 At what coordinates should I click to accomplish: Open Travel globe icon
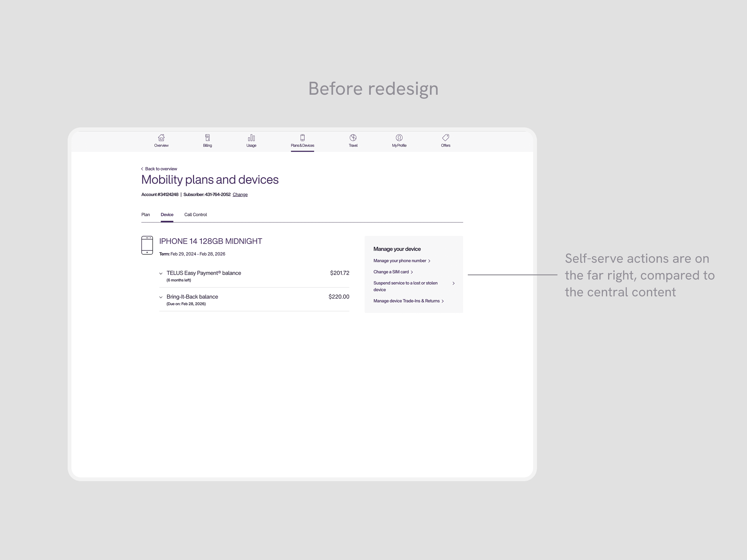(353, 138)
